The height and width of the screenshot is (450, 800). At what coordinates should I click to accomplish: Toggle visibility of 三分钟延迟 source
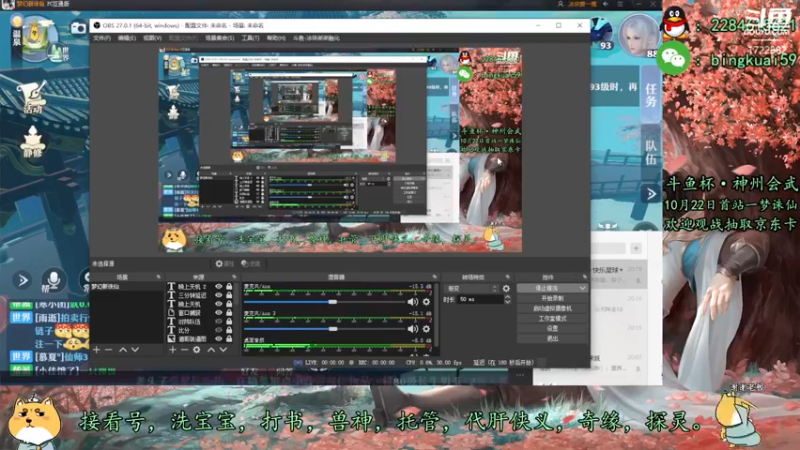(x=219, y=295)
